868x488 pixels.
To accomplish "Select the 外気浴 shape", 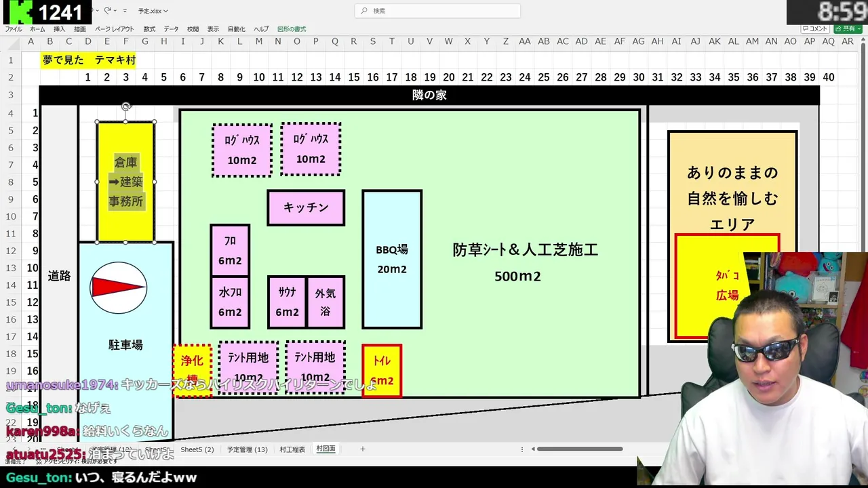I will (x=325, y=302).
